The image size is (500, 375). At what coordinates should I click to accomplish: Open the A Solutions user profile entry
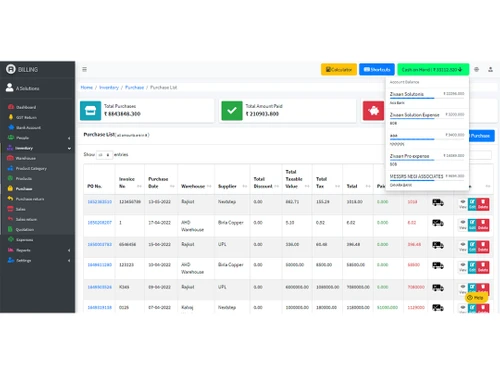(23, 88)
